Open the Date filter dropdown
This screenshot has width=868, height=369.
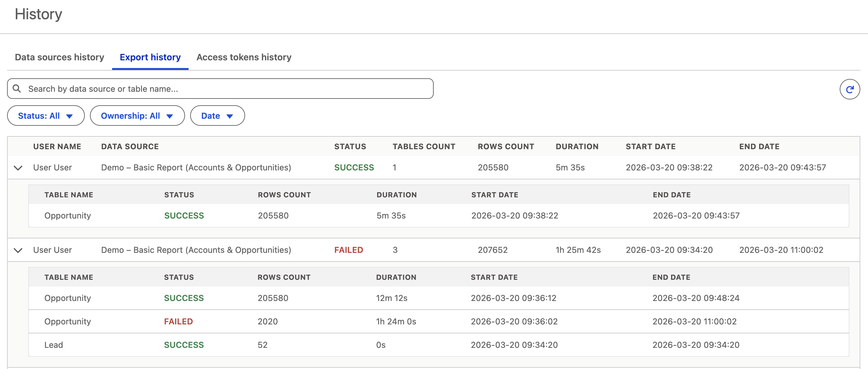pyautogui.click(x=217, y=116)
